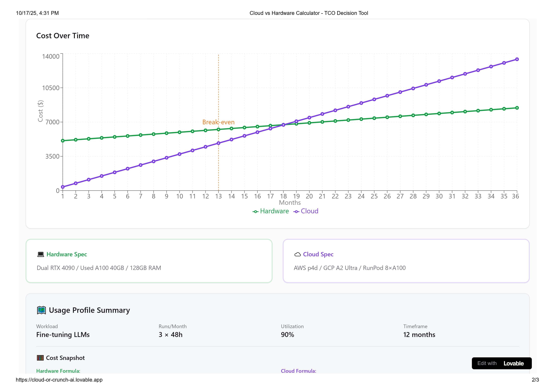Image resolution: width=555 pixels, height=392 pixels.
Task: Click the Hardware data point at month 1
Action: click(x=63, y=141)
